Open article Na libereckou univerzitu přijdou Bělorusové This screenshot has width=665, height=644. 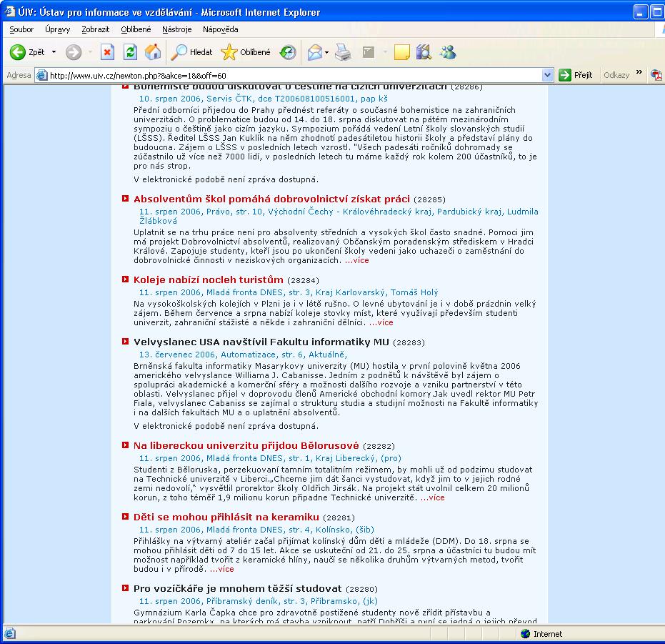[246, 445]
